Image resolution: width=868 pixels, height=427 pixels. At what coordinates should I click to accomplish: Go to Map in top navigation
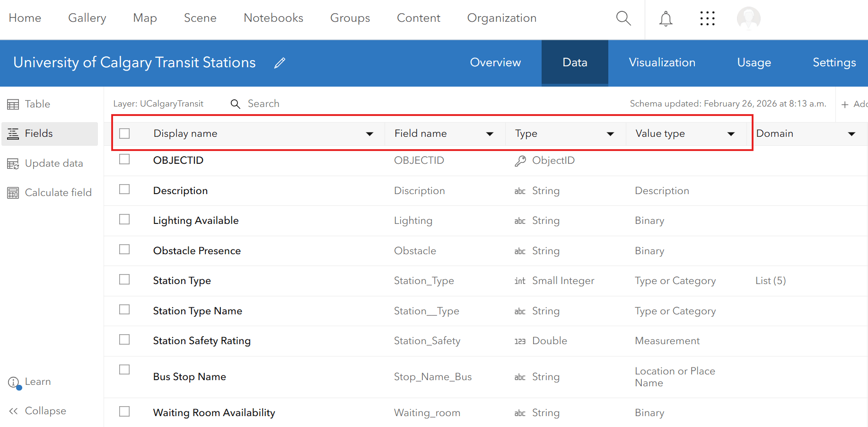point(145,18)
